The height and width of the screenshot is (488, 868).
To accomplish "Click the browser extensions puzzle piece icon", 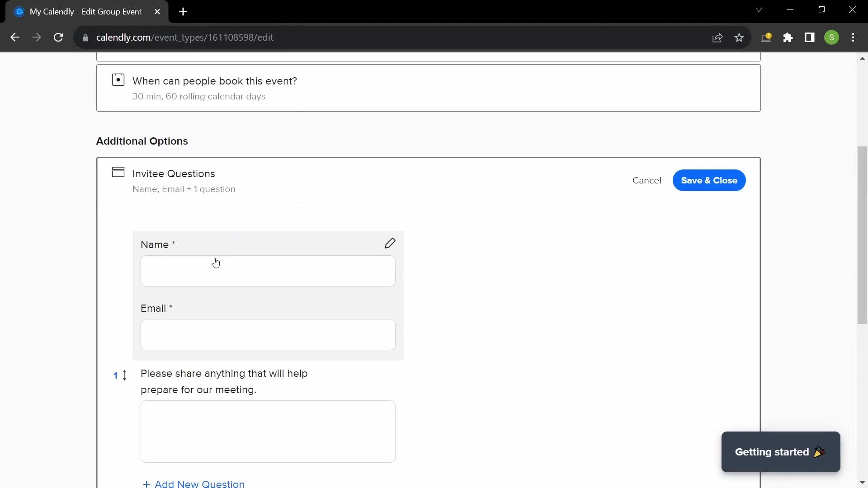I will click(788, 37).
